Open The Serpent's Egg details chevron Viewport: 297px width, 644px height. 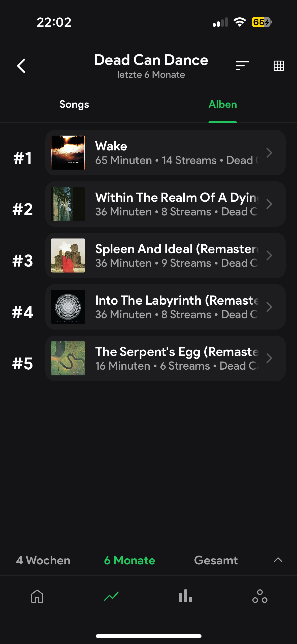(269, 358)
